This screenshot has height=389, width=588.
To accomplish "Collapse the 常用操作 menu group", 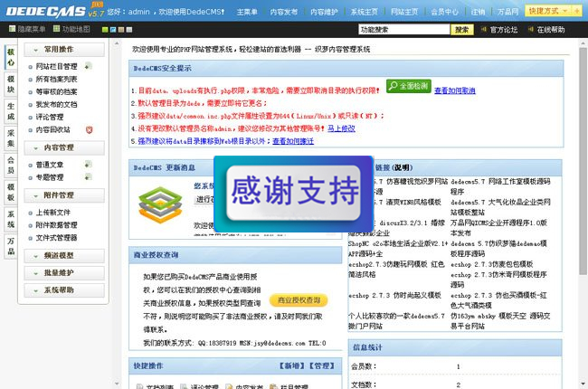I will (x=64, y=50).
